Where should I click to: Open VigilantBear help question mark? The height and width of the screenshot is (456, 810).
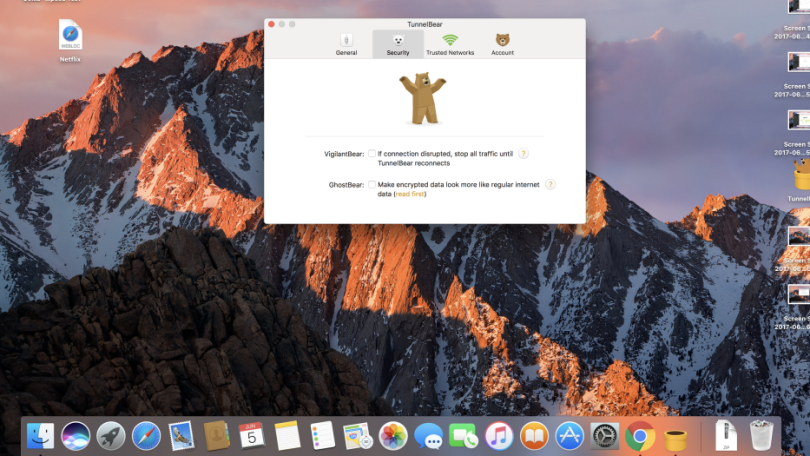point(523,153)
